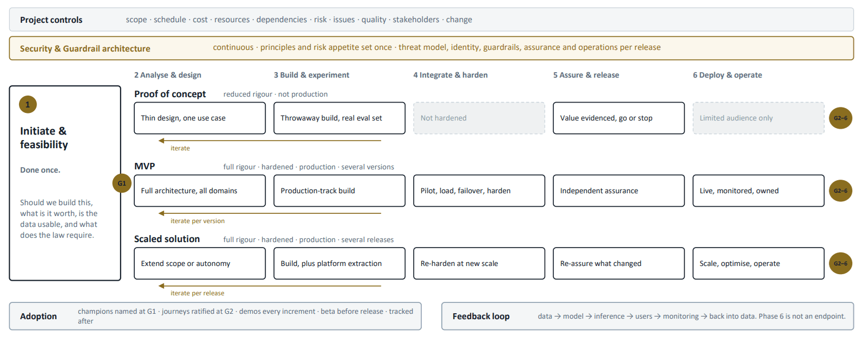Select the Live, monitored, owned box

tap(759, 191)
